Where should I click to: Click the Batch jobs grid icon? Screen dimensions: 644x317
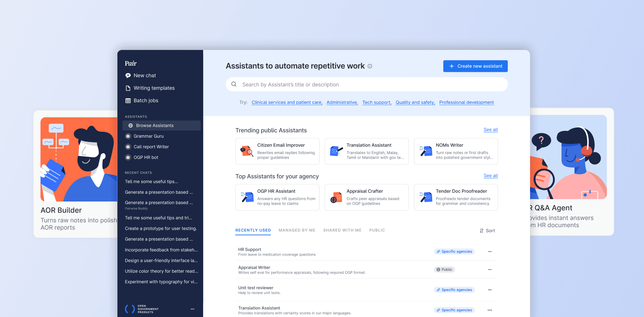[x=128, y=100]
